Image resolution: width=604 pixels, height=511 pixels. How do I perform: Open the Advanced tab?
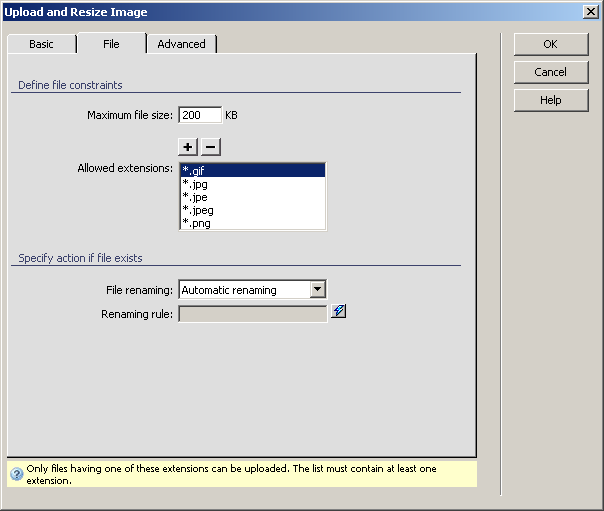click(x=181, y=44)
